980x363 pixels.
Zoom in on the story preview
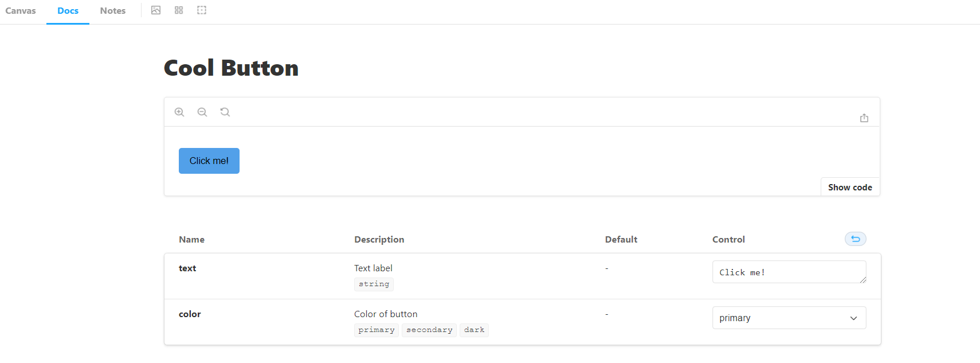(x=179, y=111)
